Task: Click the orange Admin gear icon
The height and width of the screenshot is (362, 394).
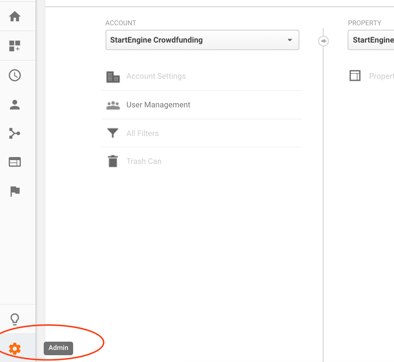Action: coord(15,349)
